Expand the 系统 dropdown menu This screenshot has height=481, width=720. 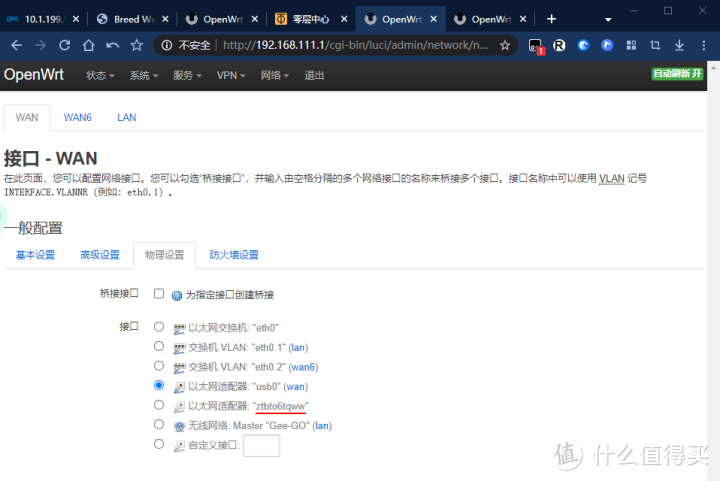coord(144,75)
